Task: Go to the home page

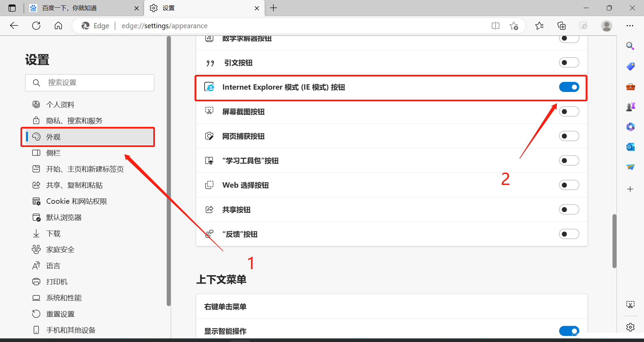Action: click(58, 26)
